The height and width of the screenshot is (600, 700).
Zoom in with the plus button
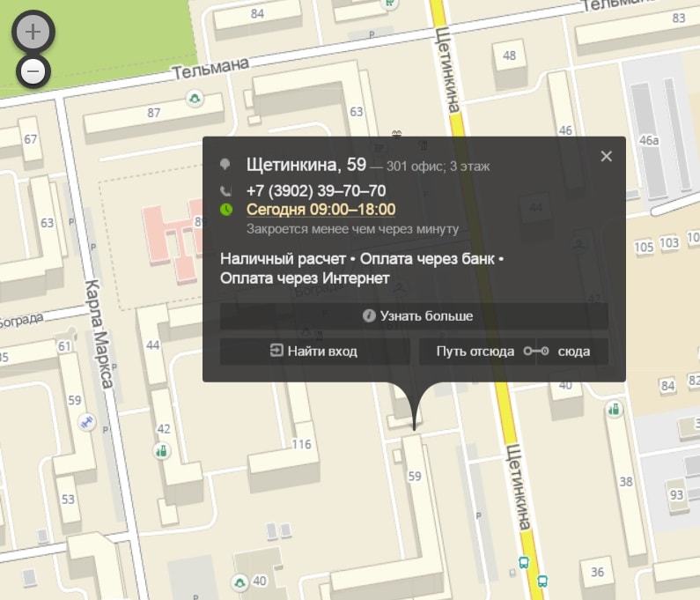pos(33,33)
